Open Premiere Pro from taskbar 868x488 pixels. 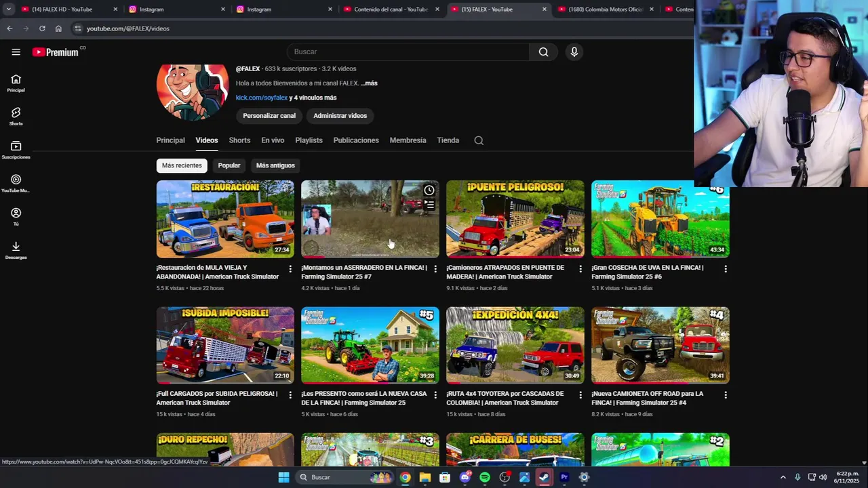coord(564,477)
